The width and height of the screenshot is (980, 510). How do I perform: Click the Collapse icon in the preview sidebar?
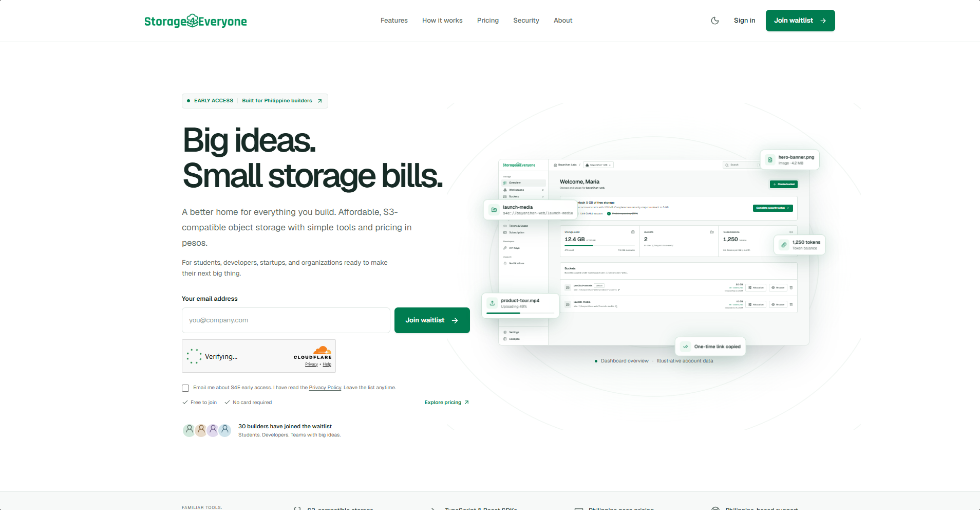click(x=505, y=339)
